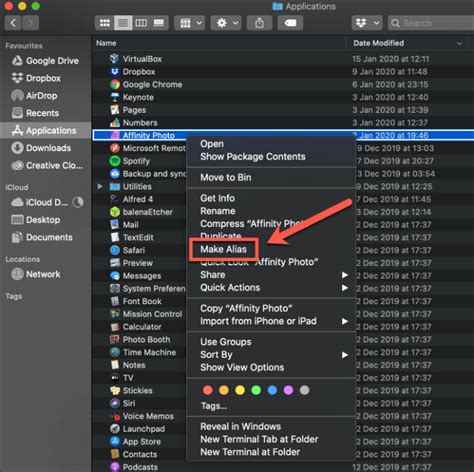
Task: Choose Show Package Contents
Action: click(271, 157)
